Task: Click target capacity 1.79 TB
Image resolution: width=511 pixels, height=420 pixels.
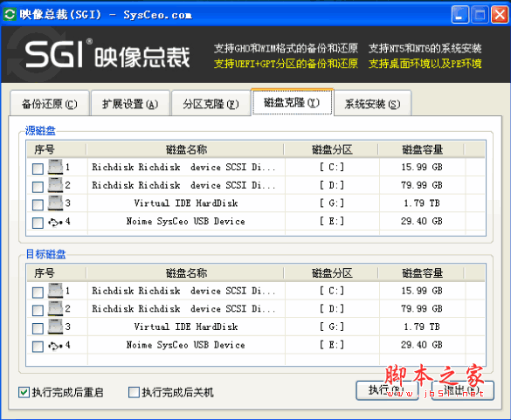Action: click(x=422, y=327)
